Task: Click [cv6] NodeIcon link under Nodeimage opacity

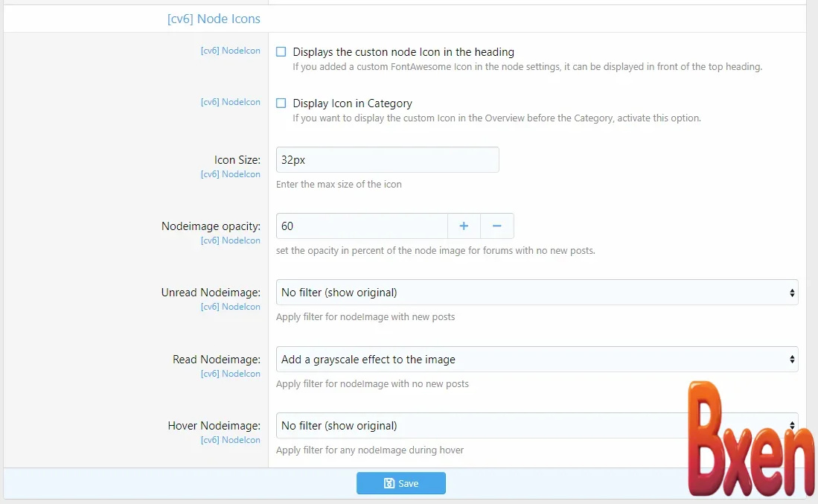Action: coord(231,240)
